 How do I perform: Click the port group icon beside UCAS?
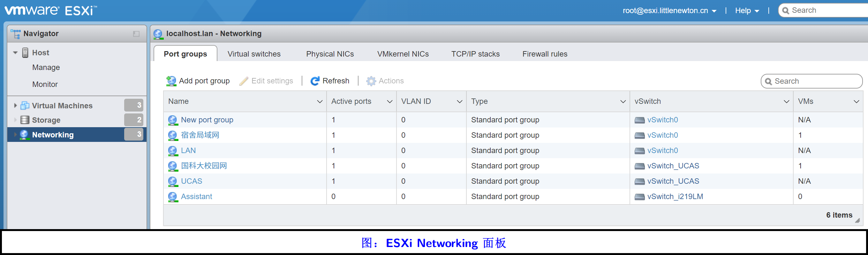pyautogui.click(x=173, y=182)
